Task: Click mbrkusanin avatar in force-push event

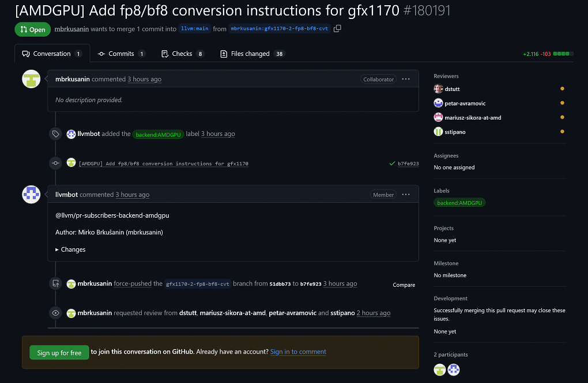Action: click(71, 284)
